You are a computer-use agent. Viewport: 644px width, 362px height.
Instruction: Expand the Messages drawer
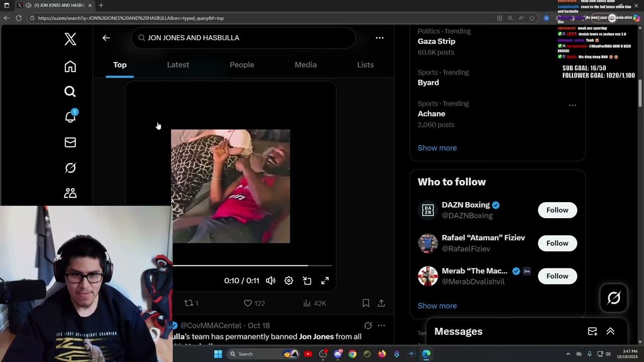610,331
